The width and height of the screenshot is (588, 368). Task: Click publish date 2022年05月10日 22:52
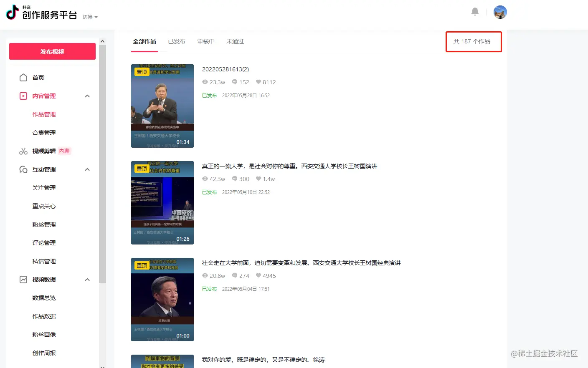[246, 192]
